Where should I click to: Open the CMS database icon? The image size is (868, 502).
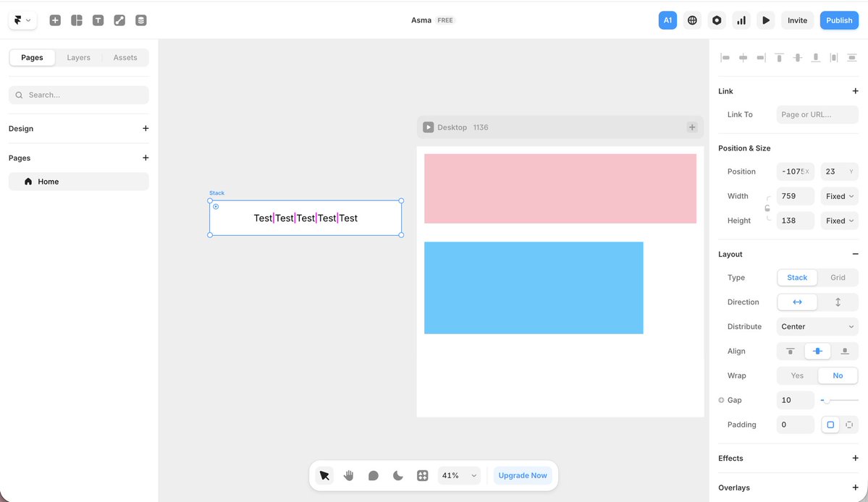click(x=141, y=20)
